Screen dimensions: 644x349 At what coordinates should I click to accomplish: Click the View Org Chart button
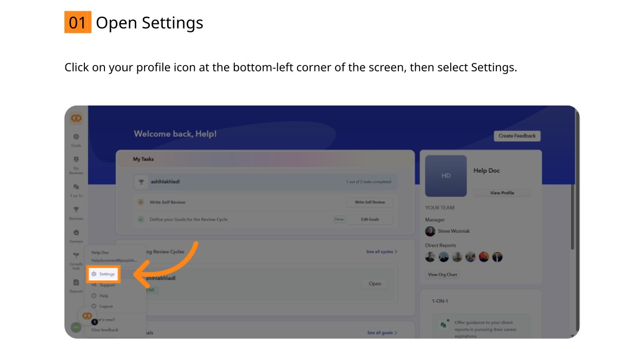point(442,275)
